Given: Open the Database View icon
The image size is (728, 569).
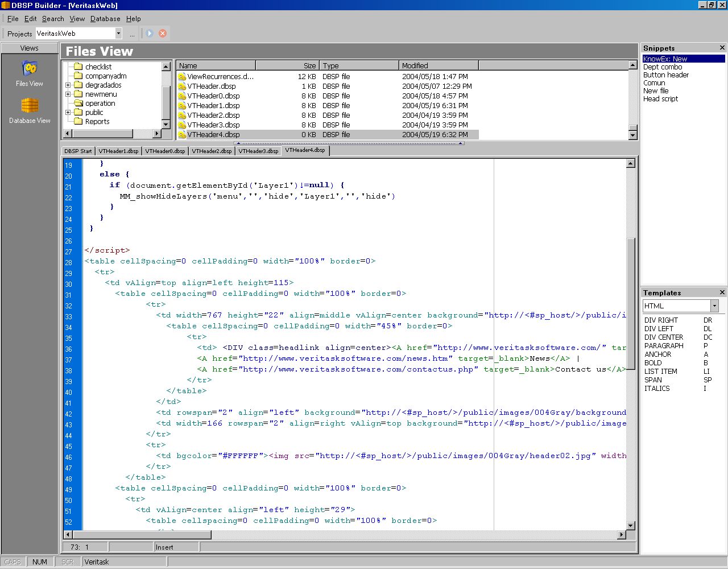Looking at the screenshot, I should (x=30, y=105).
